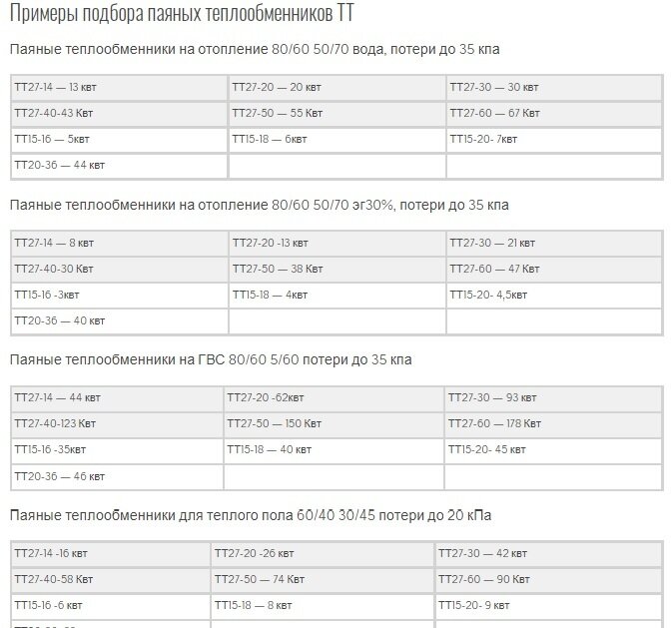Click the ТТ27-50 — 38 Квт cell
The height and width of the screenshot is (628, 672).
click(x=336, y=270)
